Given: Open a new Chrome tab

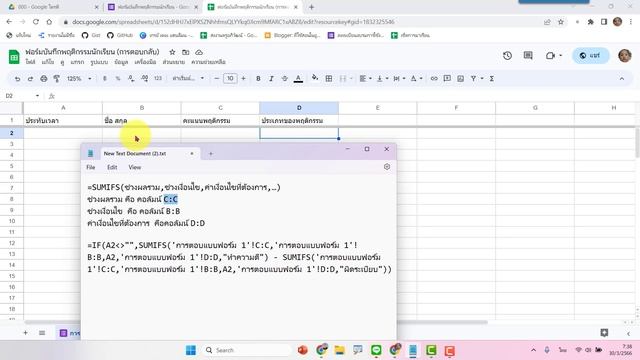Looking at the screenshot, I should coord(311,7).
